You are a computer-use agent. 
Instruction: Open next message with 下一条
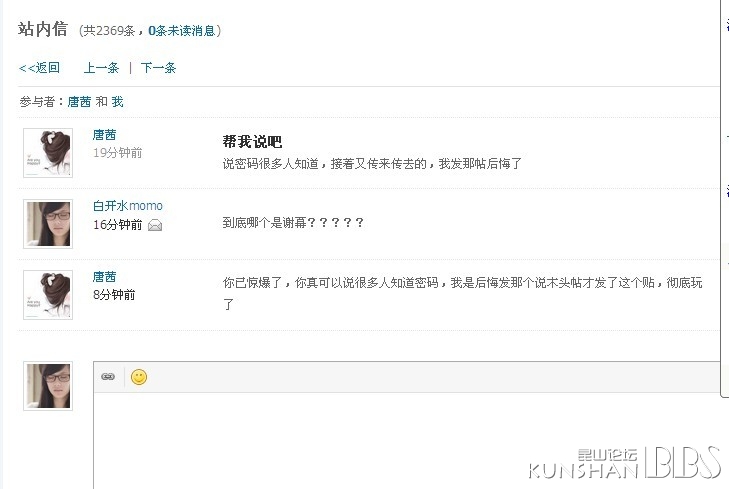(159, 68)
